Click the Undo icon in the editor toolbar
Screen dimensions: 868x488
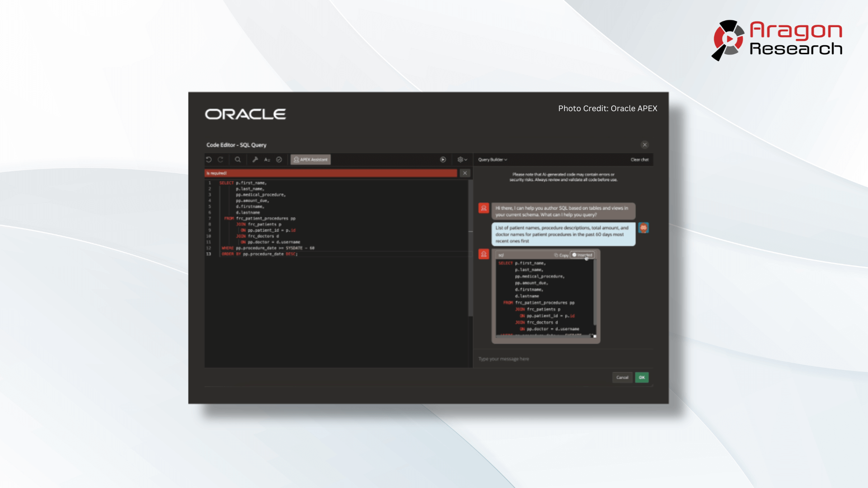coord(209,160)
